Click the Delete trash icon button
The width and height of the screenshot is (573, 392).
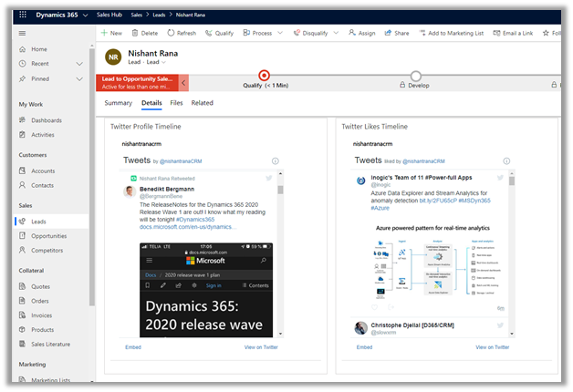point(144,33)
